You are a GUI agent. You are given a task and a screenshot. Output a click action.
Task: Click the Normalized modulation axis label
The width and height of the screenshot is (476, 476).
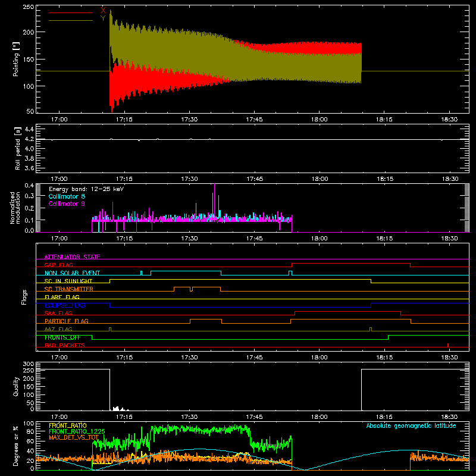click(x=15, y=208)
